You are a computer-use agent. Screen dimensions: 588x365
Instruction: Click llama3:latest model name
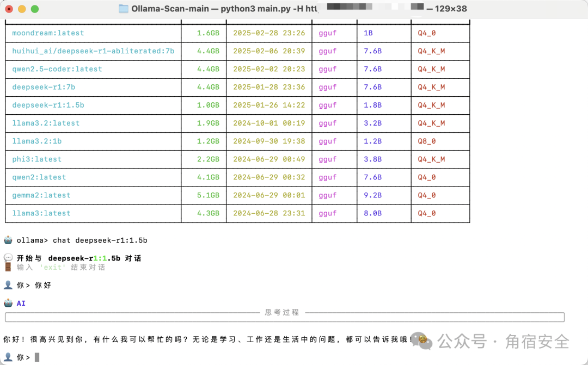tap(41, 213)
